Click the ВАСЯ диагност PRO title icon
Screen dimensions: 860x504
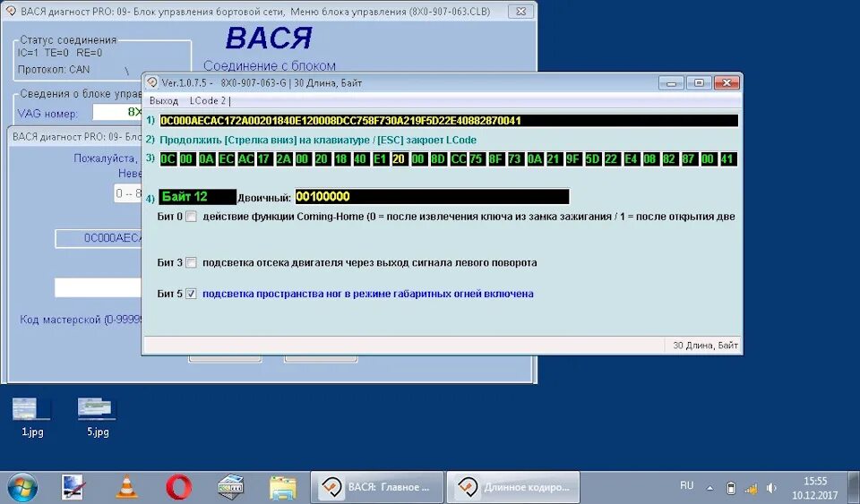pos(10,11)
